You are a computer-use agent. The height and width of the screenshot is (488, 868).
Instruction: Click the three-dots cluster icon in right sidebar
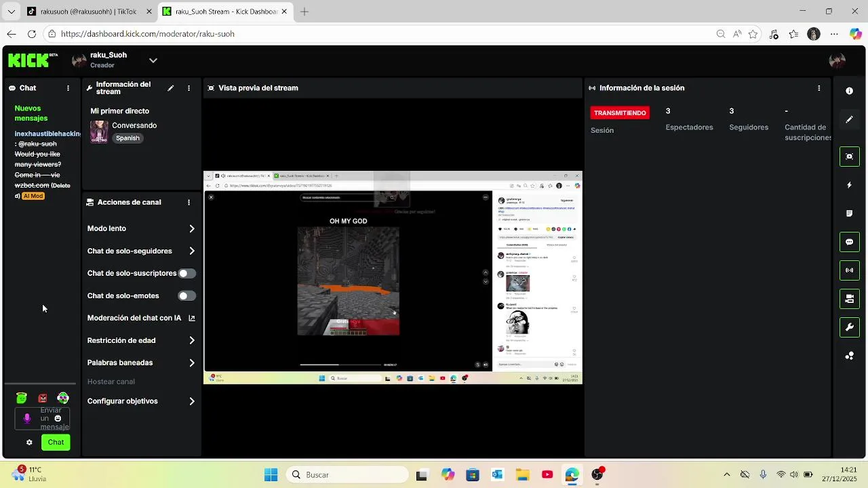coord(850,356)
